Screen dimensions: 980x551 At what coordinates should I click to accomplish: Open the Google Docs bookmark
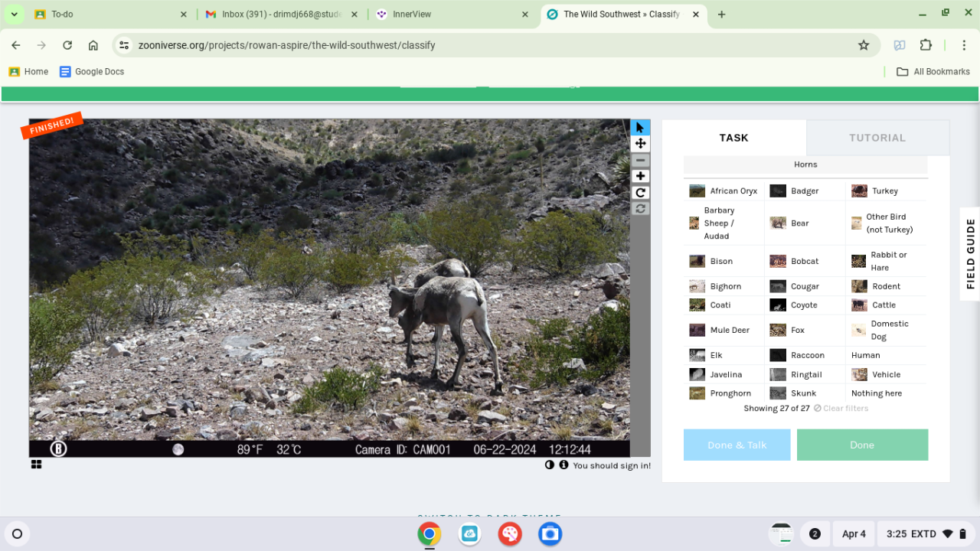click(x=92, y=72)
